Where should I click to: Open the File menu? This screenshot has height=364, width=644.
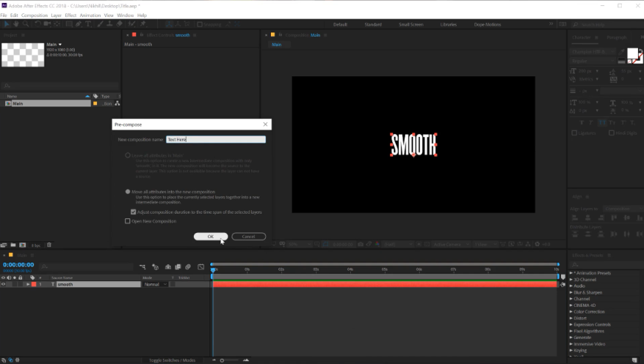(4, 16)
